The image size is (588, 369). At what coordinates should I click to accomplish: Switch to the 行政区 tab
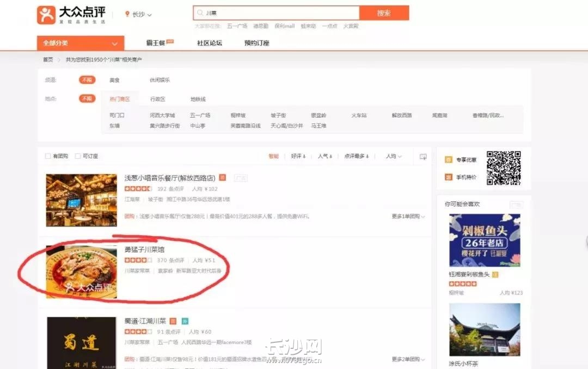coord(157,99)
